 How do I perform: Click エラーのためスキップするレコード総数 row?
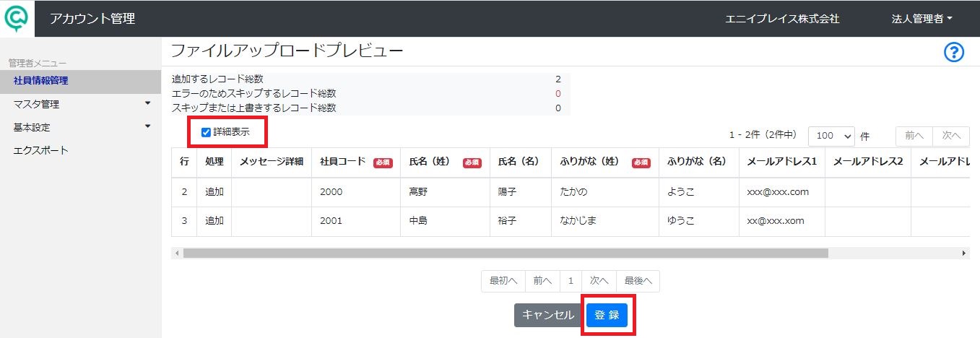pos(370,93)
